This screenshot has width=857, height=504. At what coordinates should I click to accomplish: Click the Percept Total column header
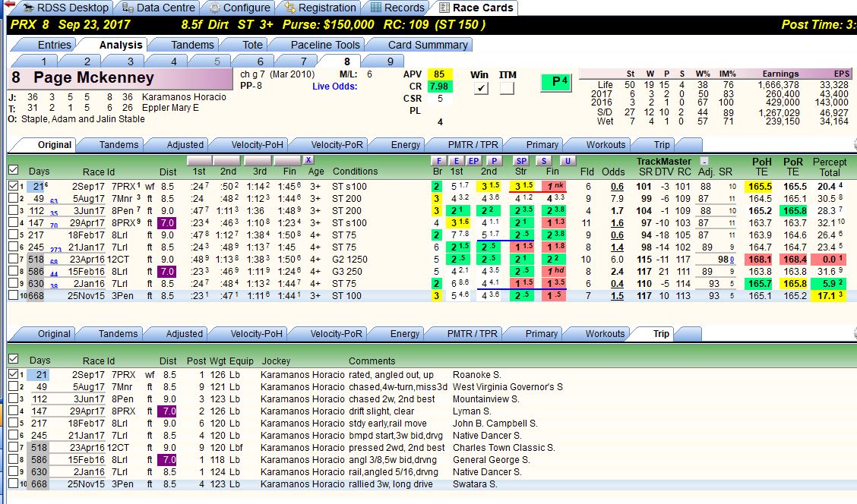(829, 166)
